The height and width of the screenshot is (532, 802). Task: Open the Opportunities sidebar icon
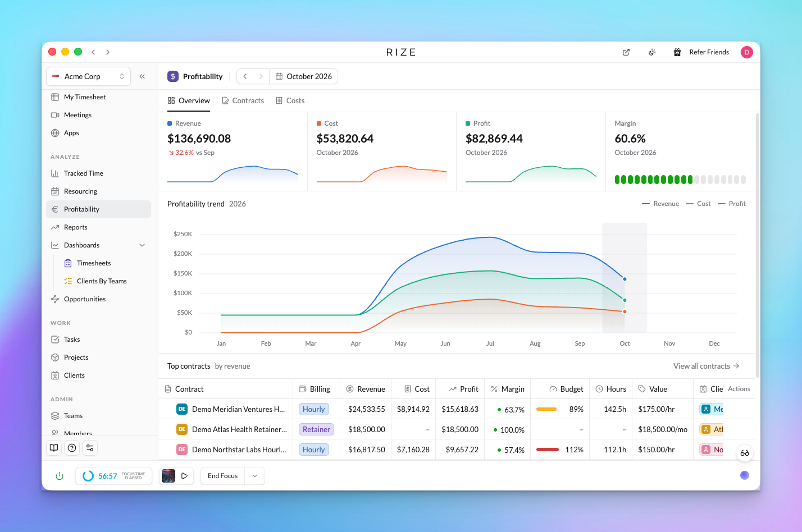point(55,299)
